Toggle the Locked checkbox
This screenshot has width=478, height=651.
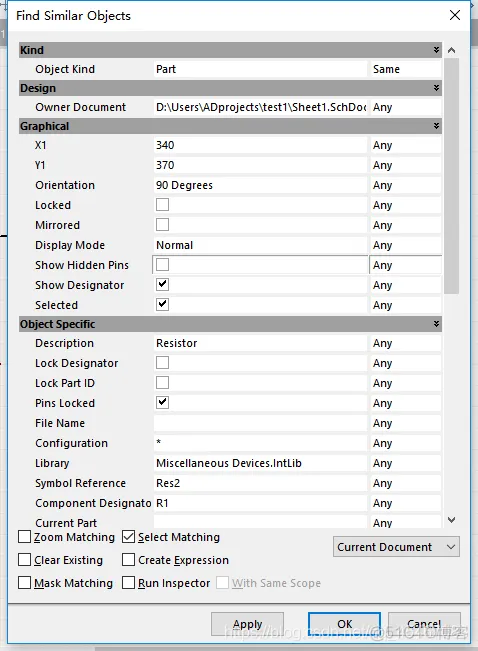(x=162, y=205)
